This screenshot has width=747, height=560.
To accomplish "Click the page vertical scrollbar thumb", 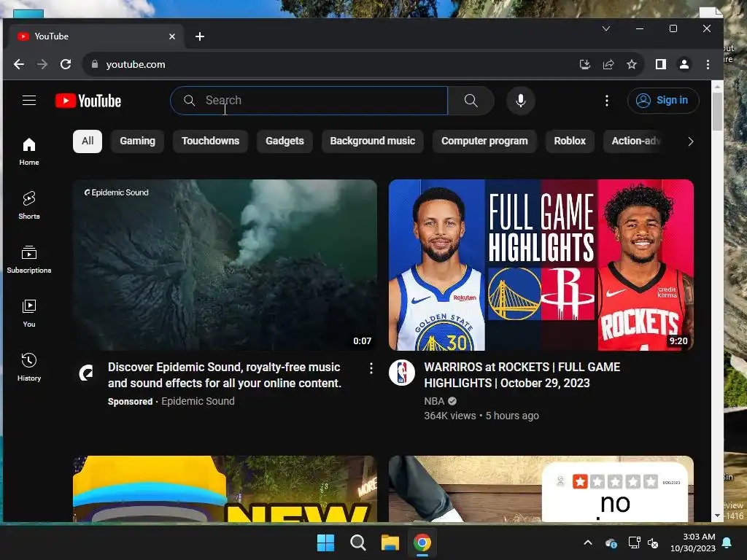I will 718,112.
